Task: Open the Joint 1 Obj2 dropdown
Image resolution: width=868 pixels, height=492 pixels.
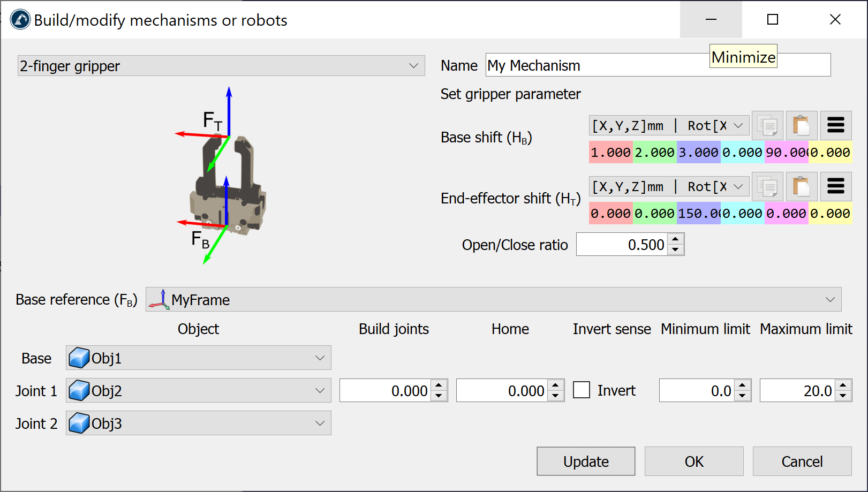Action: pos(198,391)
